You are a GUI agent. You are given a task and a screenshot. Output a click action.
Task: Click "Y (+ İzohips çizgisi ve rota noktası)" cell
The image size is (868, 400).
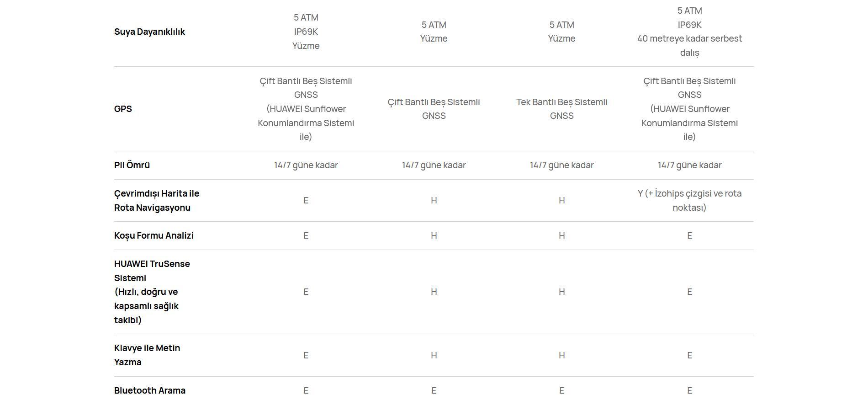pos(689,200)
